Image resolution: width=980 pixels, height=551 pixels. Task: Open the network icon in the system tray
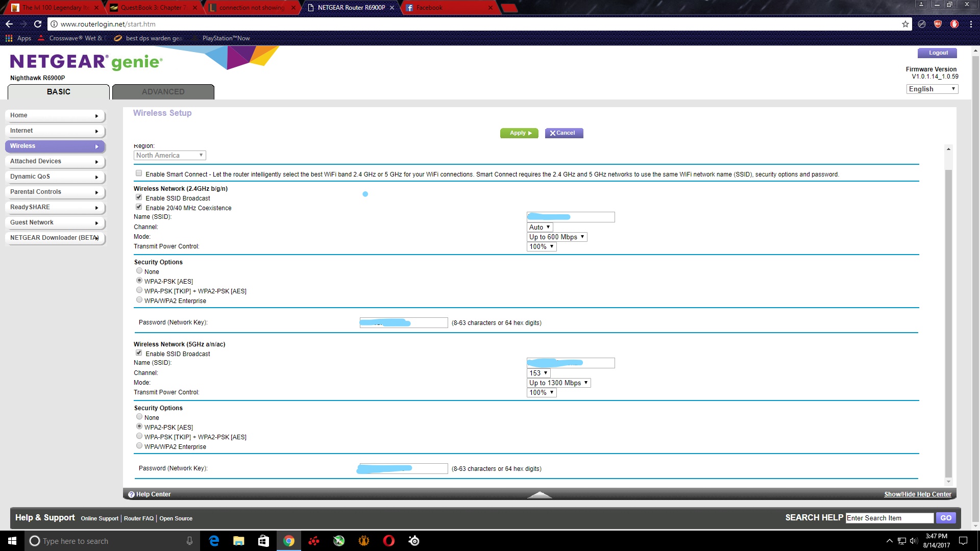tap(902, 541)
